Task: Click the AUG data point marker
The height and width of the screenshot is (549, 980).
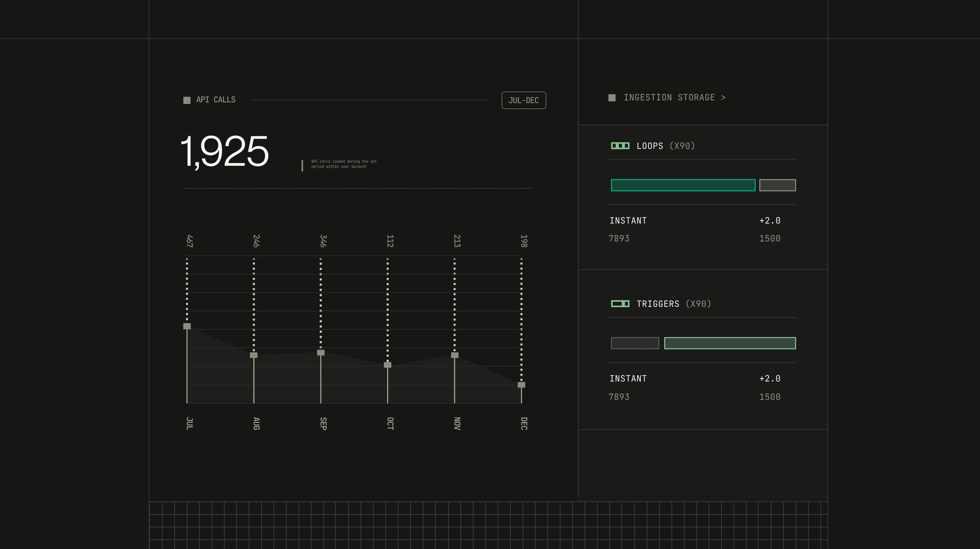Action: [x=254, y=355]
